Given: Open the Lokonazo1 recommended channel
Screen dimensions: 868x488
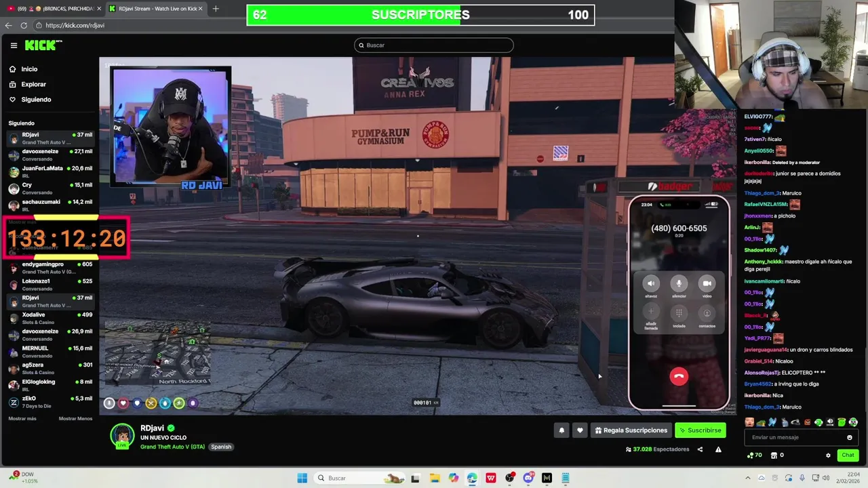Looking at the screenshot, I should tap(50, 285).
